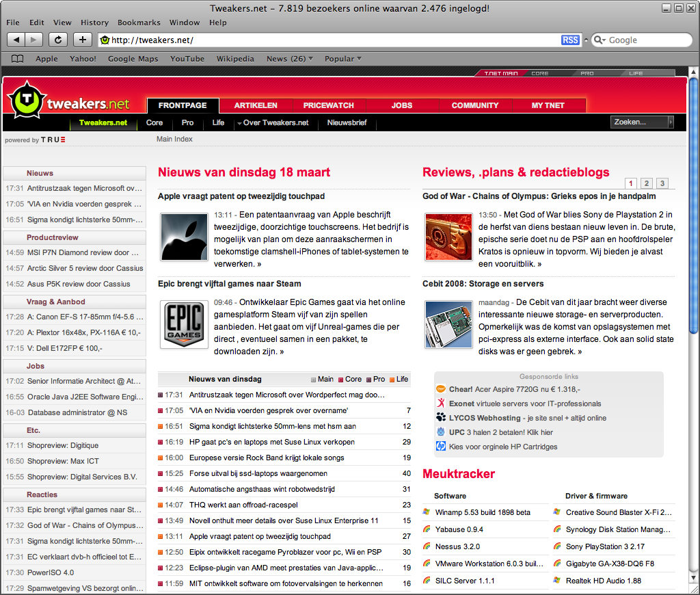
Task: Select the ARTIKELEN tab
Action: [256, 105]
